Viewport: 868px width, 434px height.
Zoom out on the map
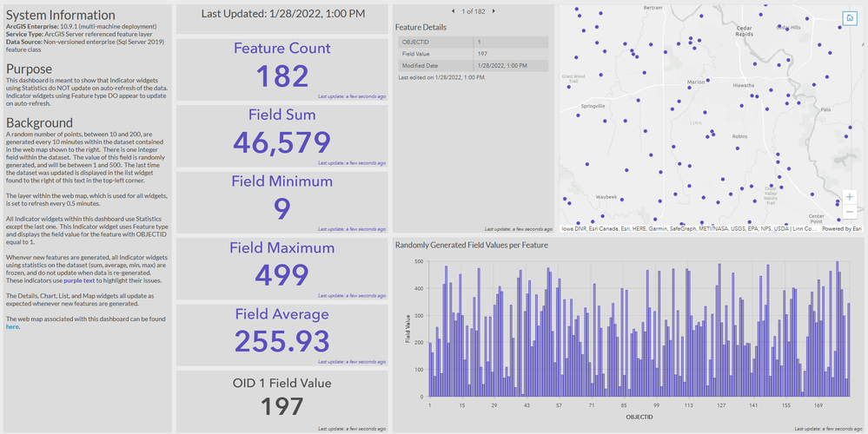tap(849, 212)
